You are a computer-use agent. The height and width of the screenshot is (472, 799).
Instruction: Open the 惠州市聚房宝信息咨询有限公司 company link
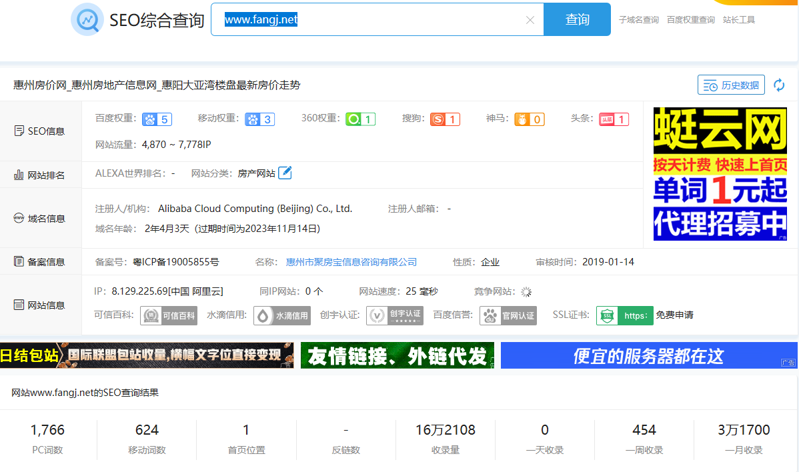tap(351, 262)
